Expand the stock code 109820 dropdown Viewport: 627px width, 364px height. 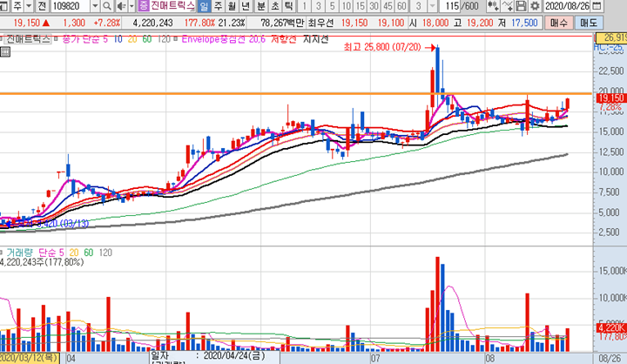(95, 6)
